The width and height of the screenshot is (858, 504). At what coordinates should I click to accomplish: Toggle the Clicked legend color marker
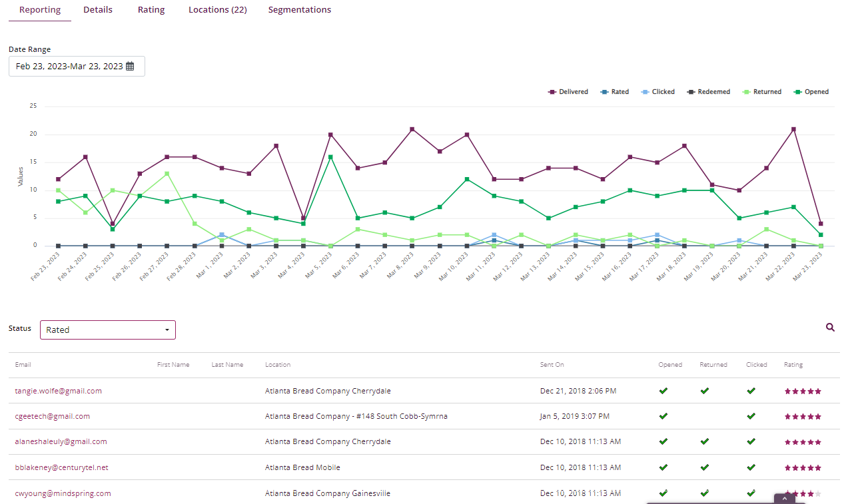[644, 92]
